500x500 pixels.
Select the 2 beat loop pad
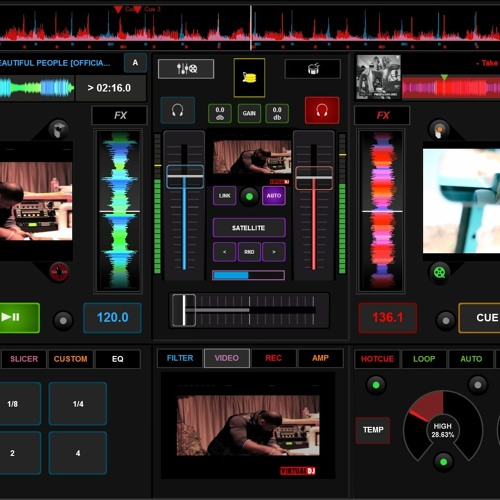click(x=20, y=453)
